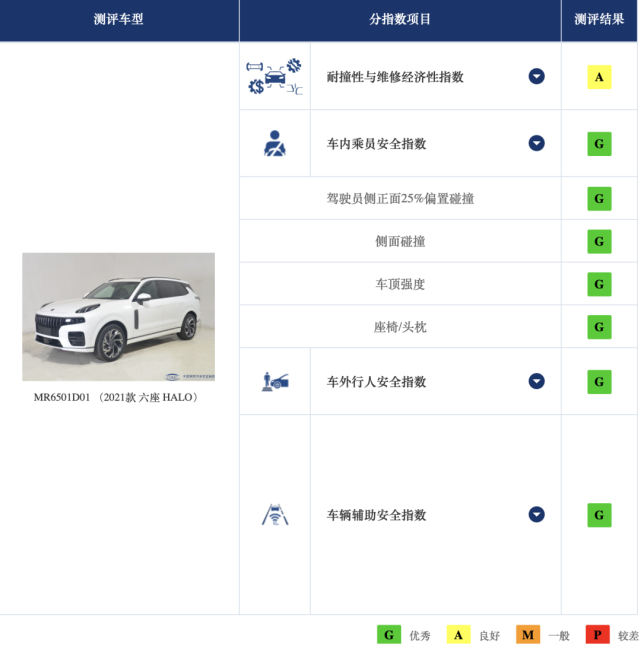Collapse the 车内乘员安全指数 row

point(536,143)
